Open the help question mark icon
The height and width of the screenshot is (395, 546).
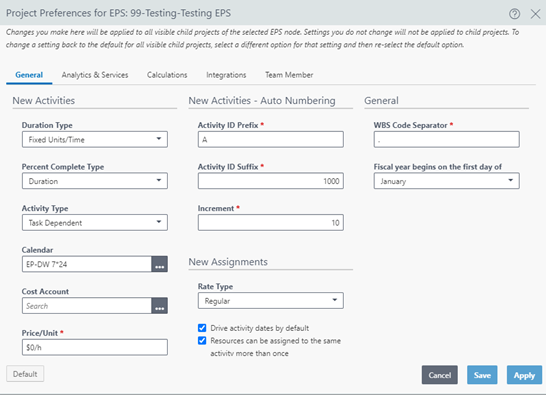(x=514, y=14)
